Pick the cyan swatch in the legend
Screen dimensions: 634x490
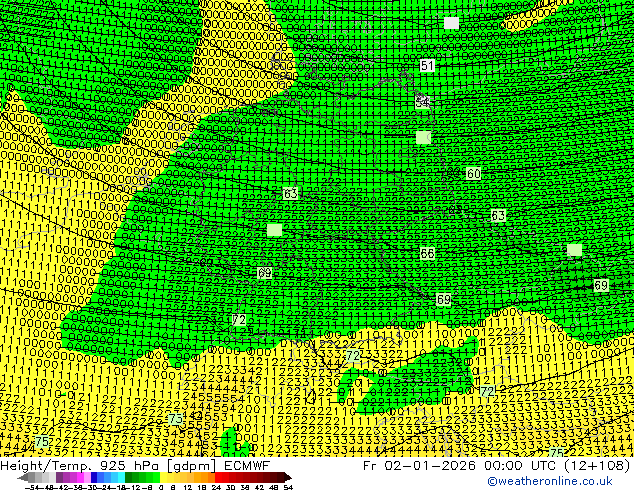pos(121,477)
